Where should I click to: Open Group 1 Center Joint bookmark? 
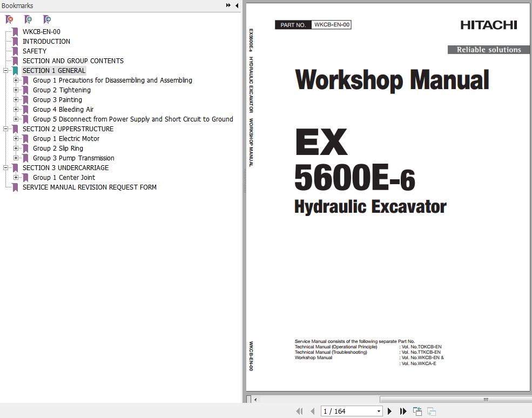point(64,178)
